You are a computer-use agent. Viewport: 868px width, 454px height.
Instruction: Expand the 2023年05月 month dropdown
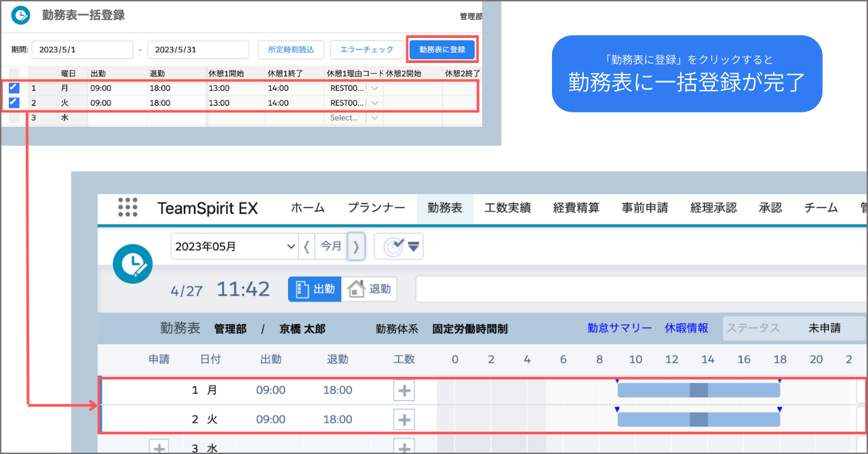(x=235, y=247)
